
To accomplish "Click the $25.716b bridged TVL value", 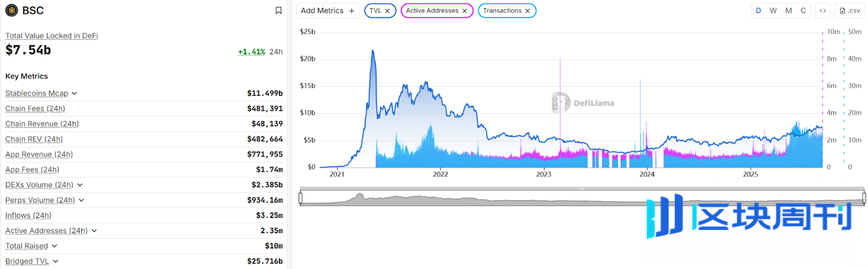I will (265, 261).
